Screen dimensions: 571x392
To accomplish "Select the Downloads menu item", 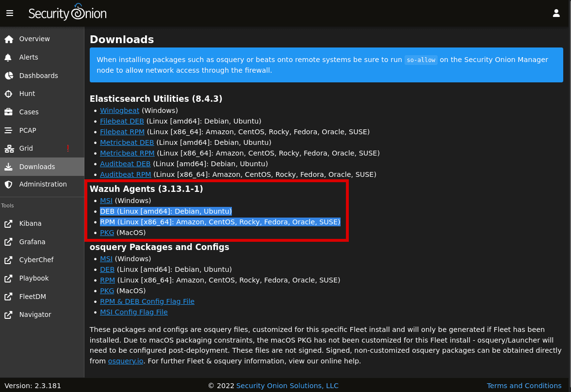I will pos(42,167).
